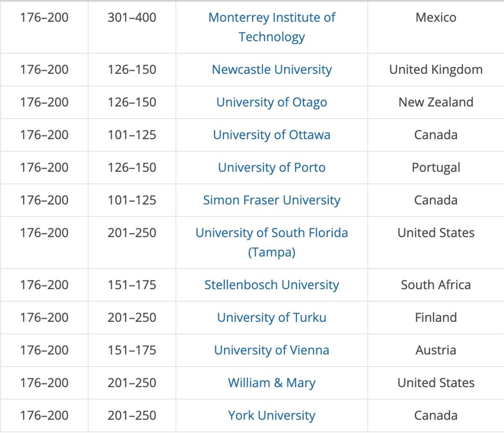The height and width of the screenshot is (433, 504).
Task: Visit the University of Porto link
Action: [x=272, y=168]
